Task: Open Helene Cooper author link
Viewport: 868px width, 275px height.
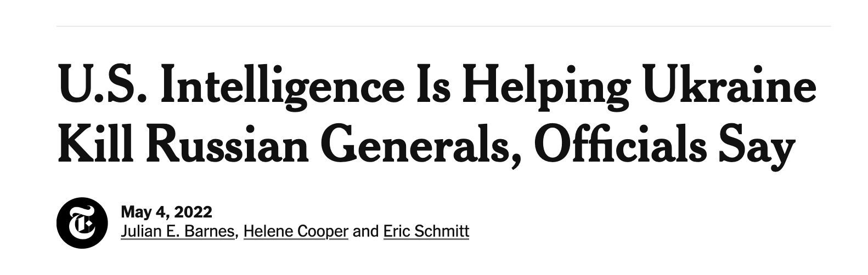Action: pyautogui.click(x=296, y=232)
